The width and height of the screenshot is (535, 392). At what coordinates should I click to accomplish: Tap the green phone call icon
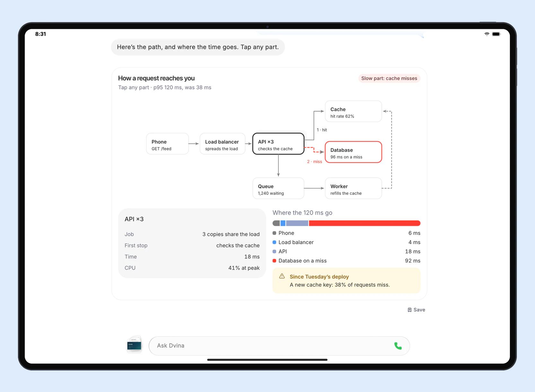[x=398, y=346]
